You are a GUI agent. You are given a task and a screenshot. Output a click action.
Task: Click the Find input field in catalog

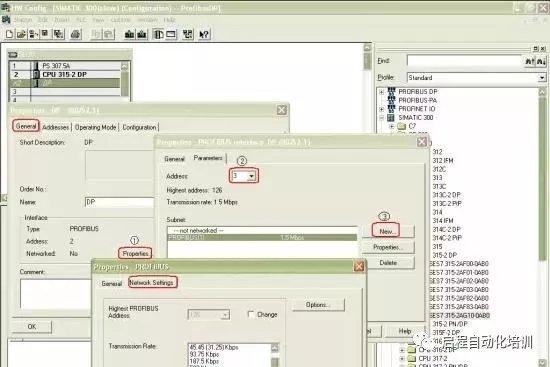(465, 61)
